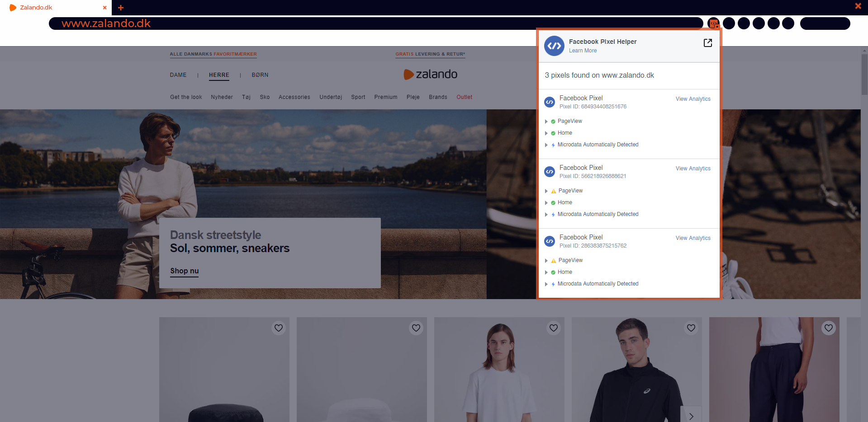The height and width of the screenshot is (422, 868).
Task: Open the Sport menu
Action: click(358, 97)
